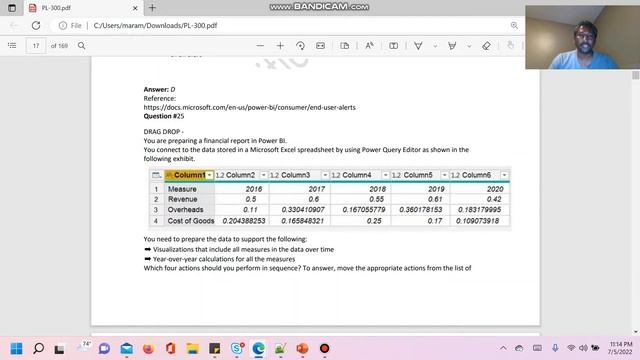Viewport: 640px width, 360px height.
Task: Zoom in on the PDF
Action: pyautogui.click(x=280, y=46)
